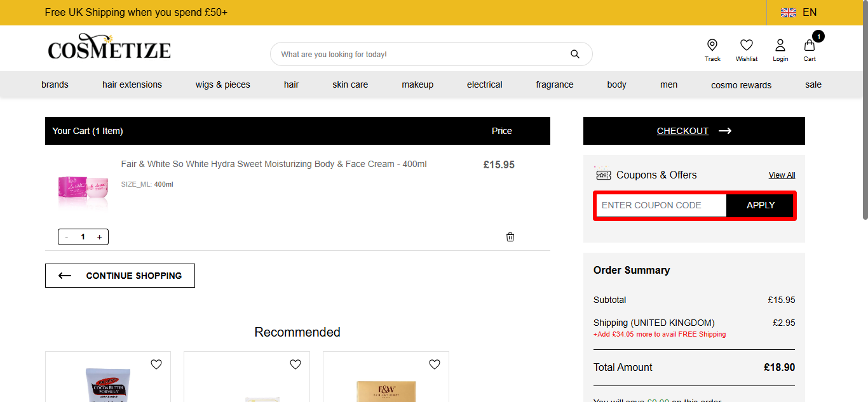Open the hair category menu

click(x=292, y=84)
